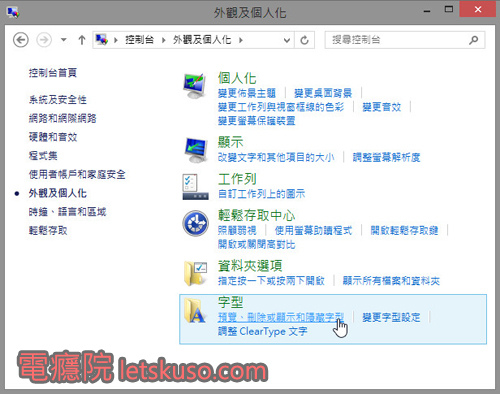This screenshot has width=500, height=394.
Task: Click 使用螢幕助讀程式 link
Action: pyautogui.click(x=313, y=230)
